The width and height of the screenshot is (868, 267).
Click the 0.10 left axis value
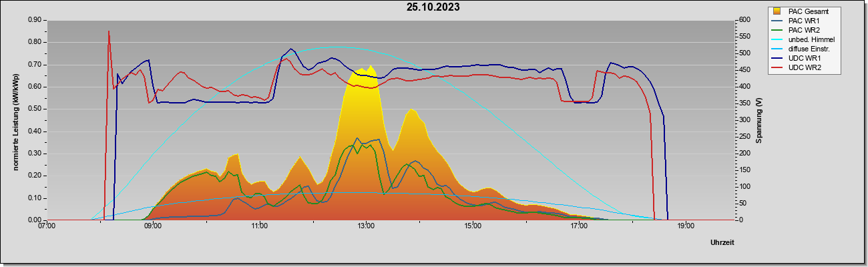coord(35,198)
